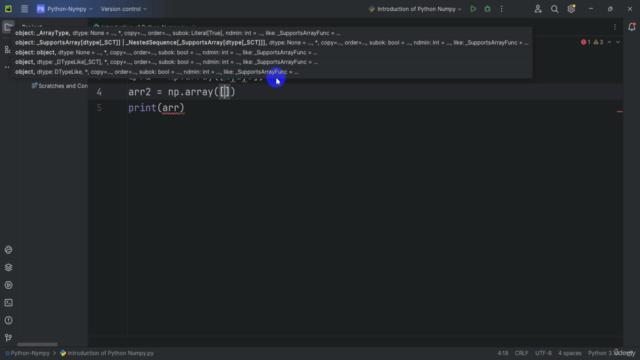Viewport: 640px width, 360px height.
Task: Open the Terminal tool window
Action: pos(8,302)
